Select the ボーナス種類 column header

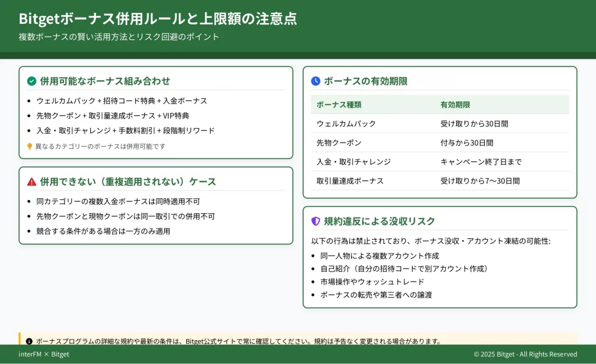pos(339,105)
